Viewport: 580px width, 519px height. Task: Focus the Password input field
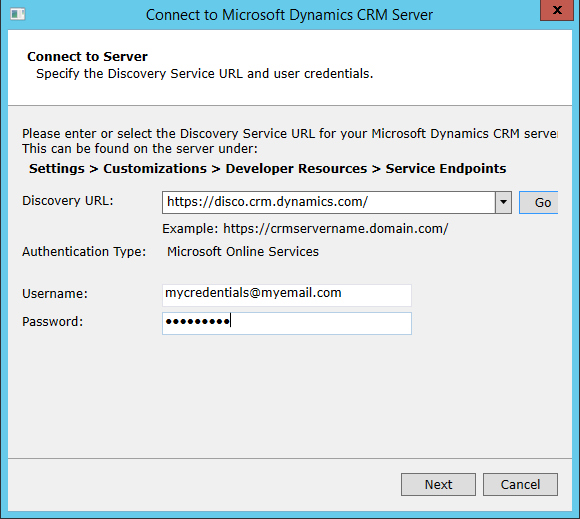point(287,323)
